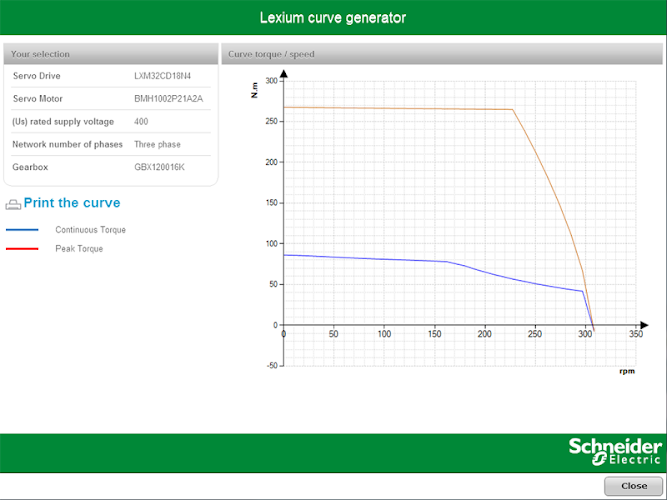This screenshot has height=500, width=667.
Task: Click the 350 tick on the speed axis
Action: (x=636, y=334)
